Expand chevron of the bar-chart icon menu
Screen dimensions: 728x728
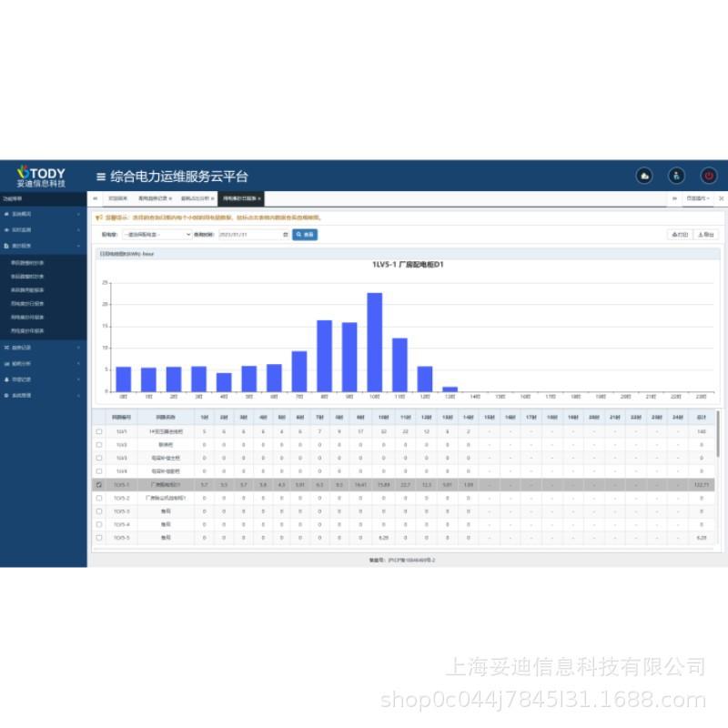pyautogui.click(x=78, y=363)
